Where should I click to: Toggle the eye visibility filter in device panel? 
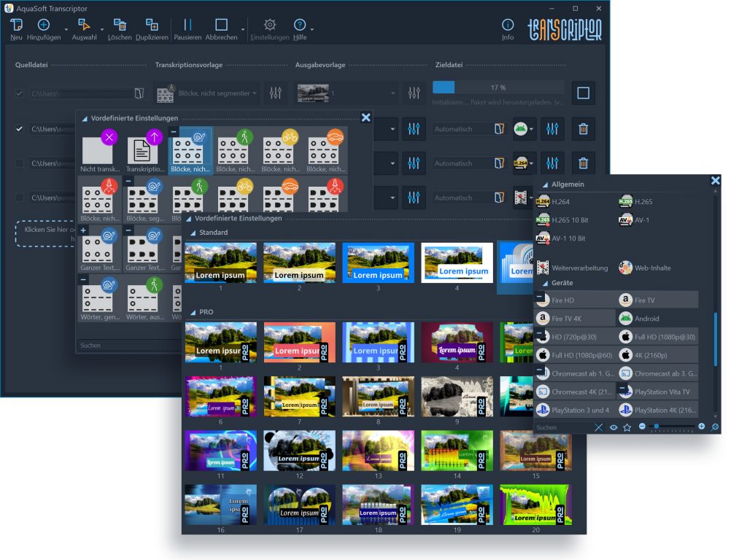(x=614, y=427)
